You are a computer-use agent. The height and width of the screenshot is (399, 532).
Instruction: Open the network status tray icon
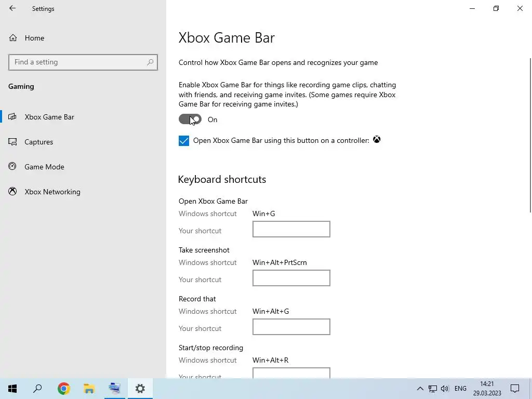(433, 389)
